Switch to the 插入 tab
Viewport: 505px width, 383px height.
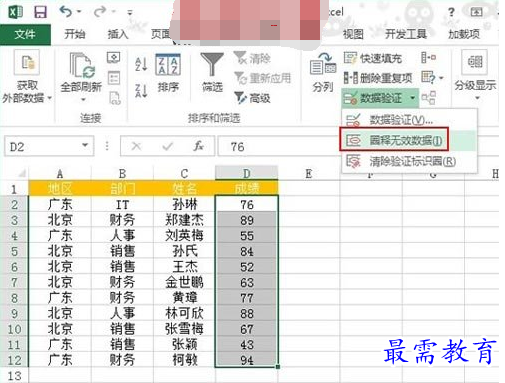(118, 34)
